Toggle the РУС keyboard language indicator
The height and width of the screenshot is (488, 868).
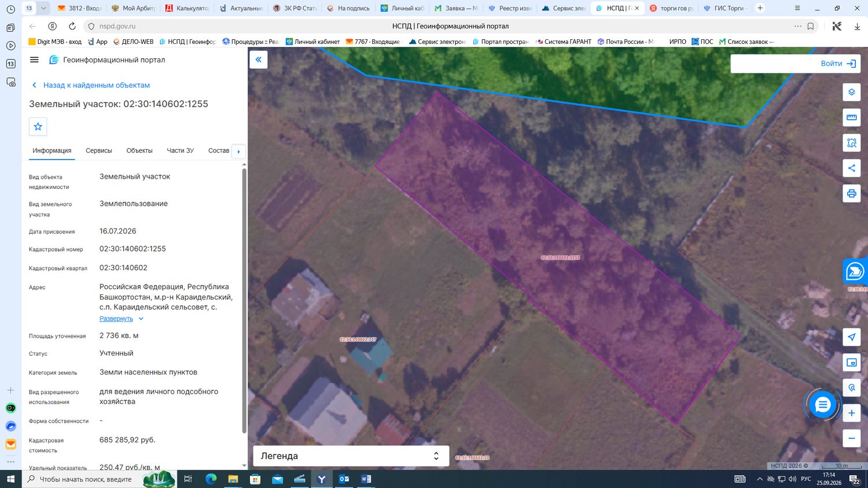(x=806, y=479)
